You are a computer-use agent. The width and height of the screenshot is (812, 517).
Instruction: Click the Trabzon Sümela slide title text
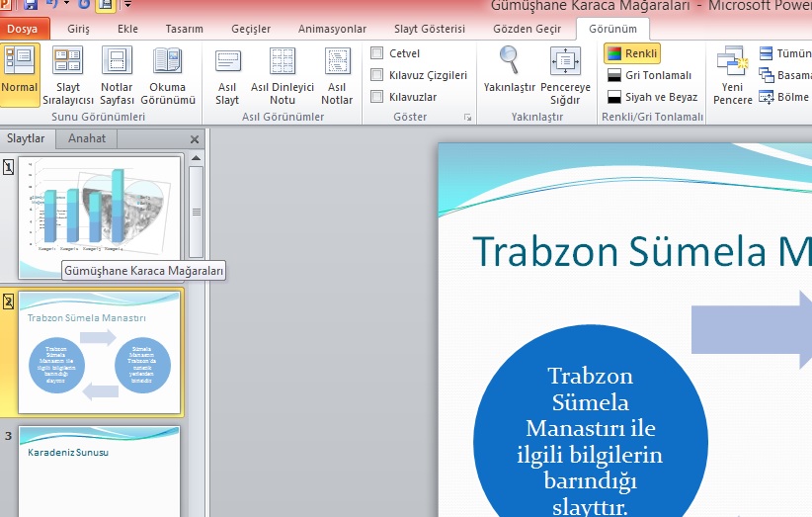642,252
